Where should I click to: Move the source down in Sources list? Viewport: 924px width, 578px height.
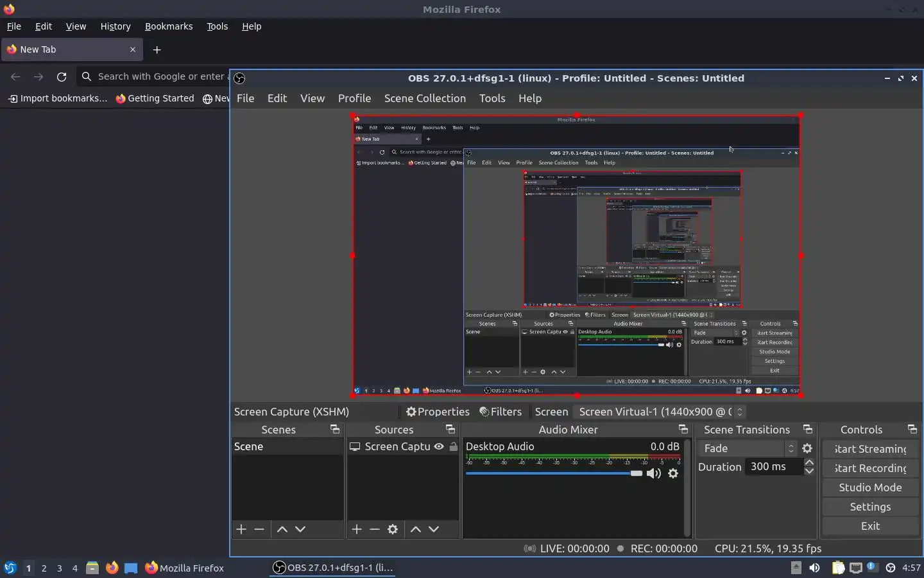point(434,529)
